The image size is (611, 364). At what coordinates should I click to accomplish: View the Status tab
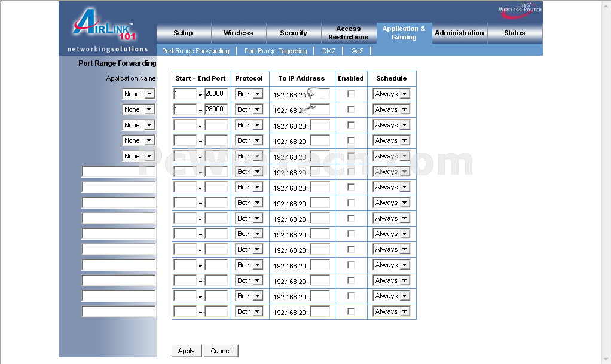tap(514, 33)
